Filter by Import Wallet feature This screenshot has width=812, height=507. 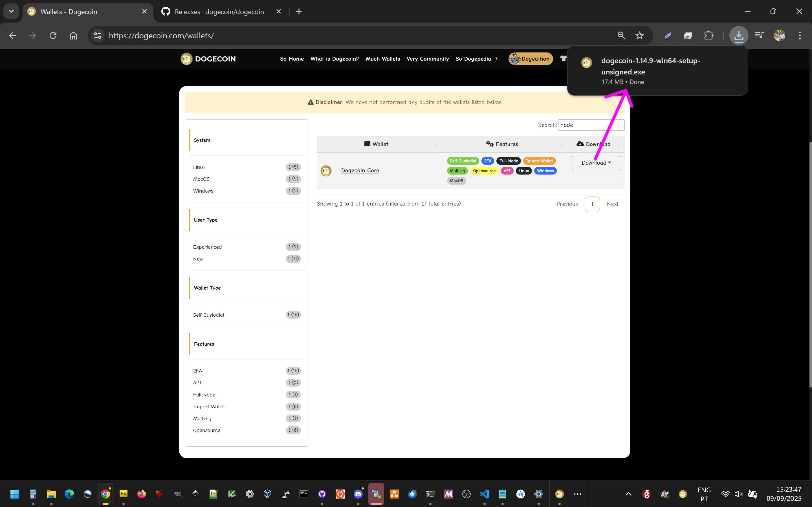(247, 406)
